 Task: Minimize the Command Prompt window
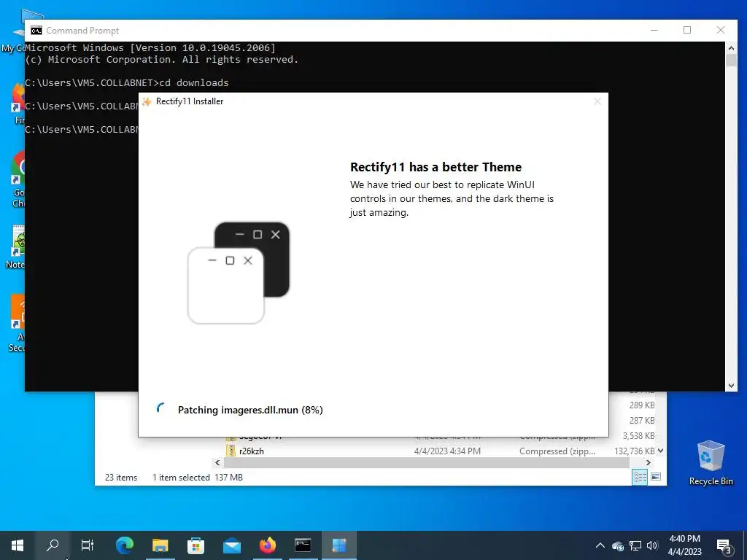tap(654, 30)
